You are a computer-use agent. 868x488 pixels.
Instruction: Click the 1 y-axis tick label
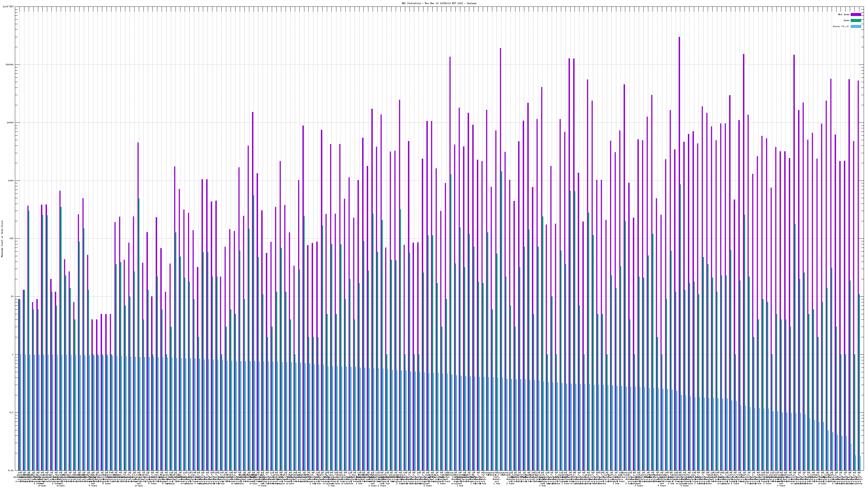[12, 354]
